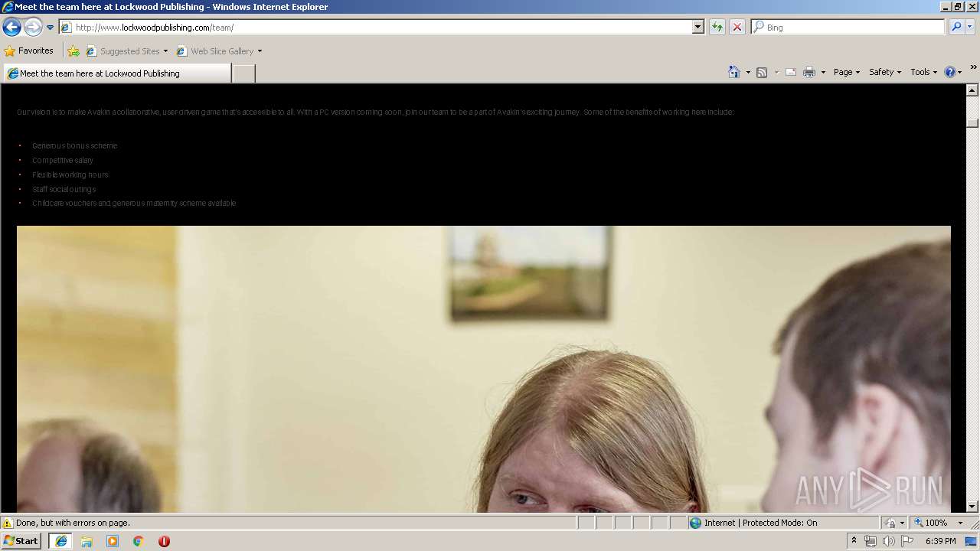Click the Internet Explorer taskbar icon

click(60, 541)
